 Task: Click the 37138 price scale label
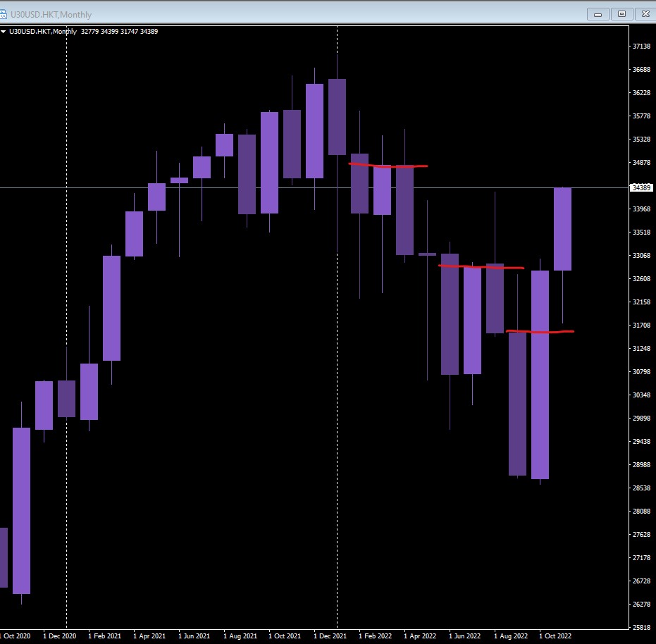pyautogui.click(x=641, y=47)
